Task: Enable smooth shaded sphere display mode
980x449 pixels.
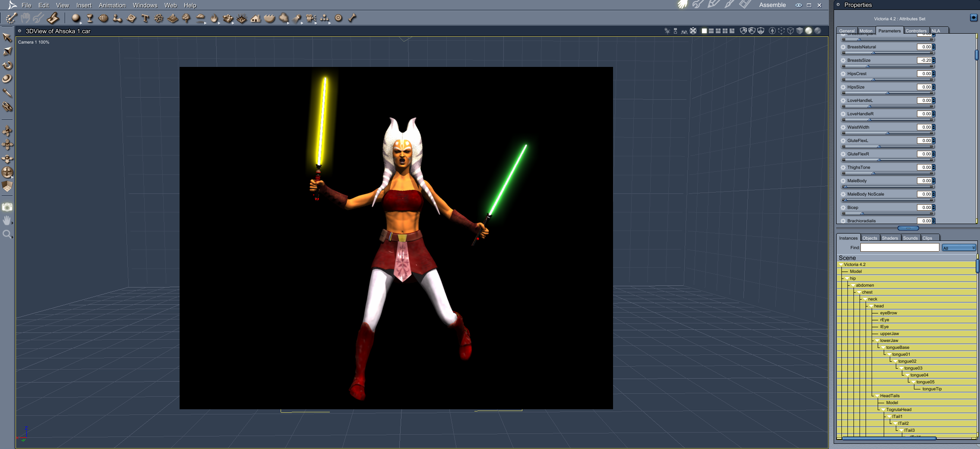Action: 809,31
